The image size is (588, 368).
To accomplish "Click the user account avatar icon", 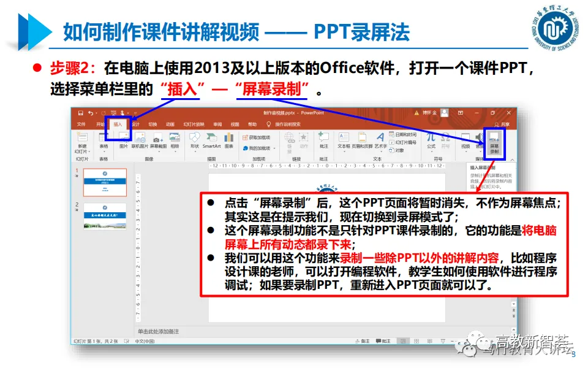I will (445, 113).
